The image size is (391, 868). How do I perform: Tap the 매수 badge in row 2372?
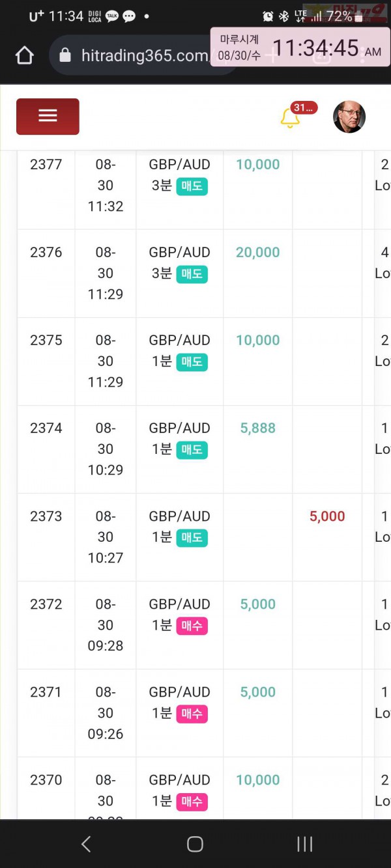[192, 626]
